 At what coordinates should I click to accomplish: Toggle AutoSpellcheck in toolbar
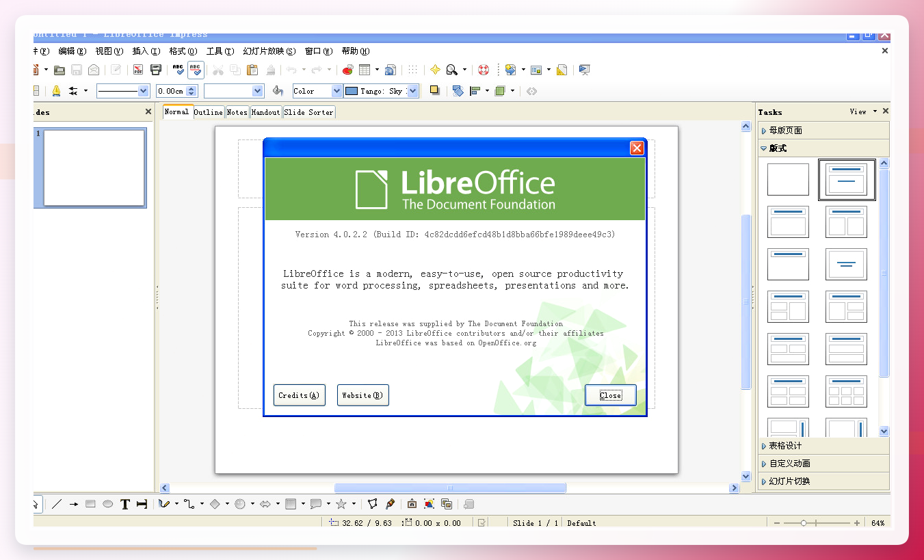(x=196, y=70)
